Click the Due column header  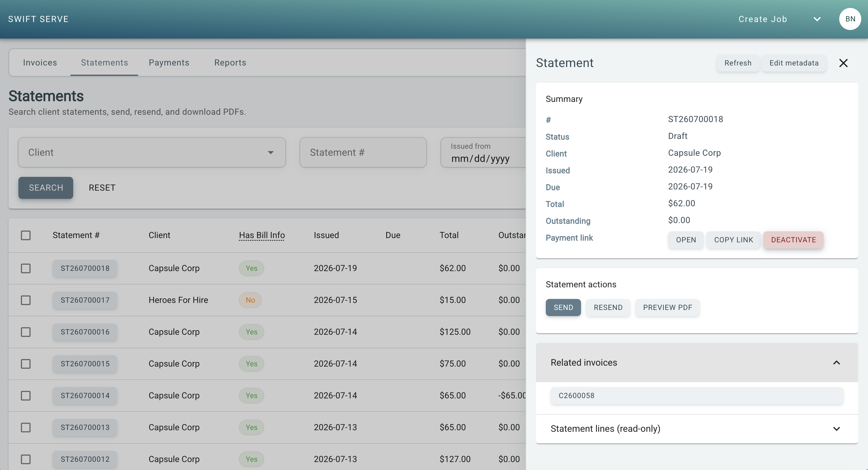click(x=393, y=235)
